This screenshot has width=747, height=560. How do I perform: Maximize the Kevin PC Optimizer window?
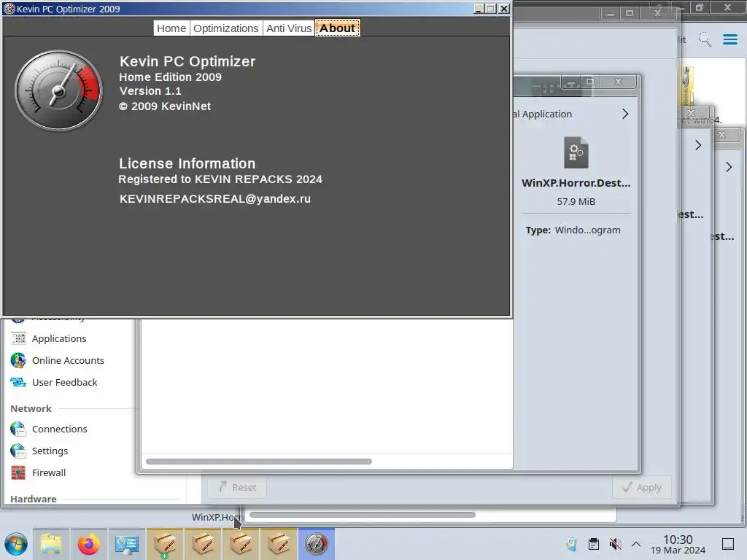click(x=491, y=9)
